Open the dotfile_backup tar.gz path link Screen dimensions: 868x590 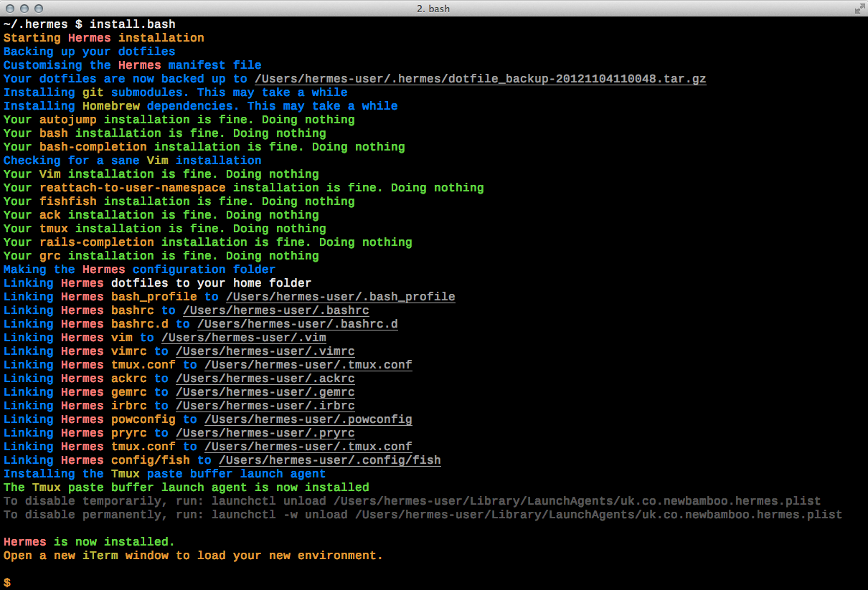pos(481,79)
